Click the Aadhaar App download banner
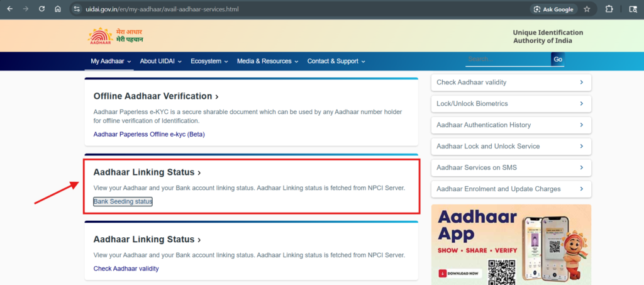The width and height of the screenshot is (644, 285). 511,244
